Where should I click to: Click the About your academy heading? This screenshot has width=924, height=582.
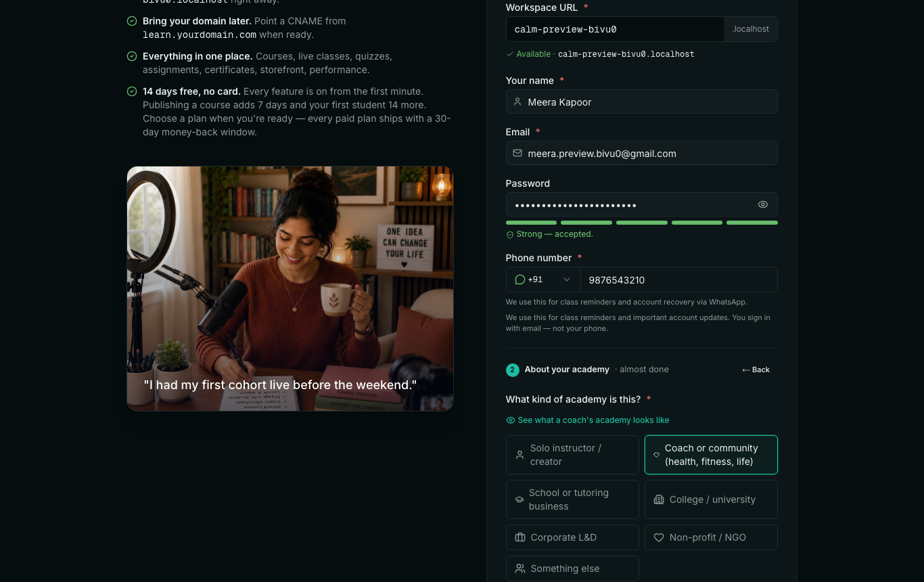tap(567, 370)
